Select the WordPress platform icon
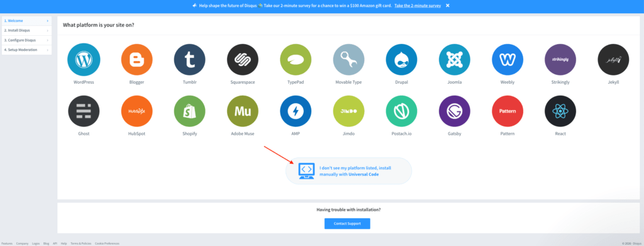 pos(84,60)
